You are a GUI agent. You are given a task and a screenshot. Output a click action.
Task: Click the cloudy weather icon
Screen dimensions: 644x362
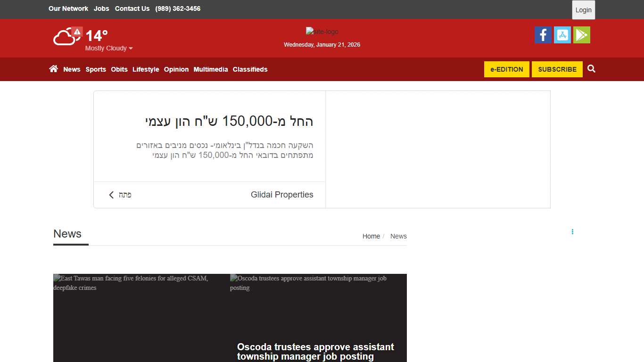pos(64,38)
